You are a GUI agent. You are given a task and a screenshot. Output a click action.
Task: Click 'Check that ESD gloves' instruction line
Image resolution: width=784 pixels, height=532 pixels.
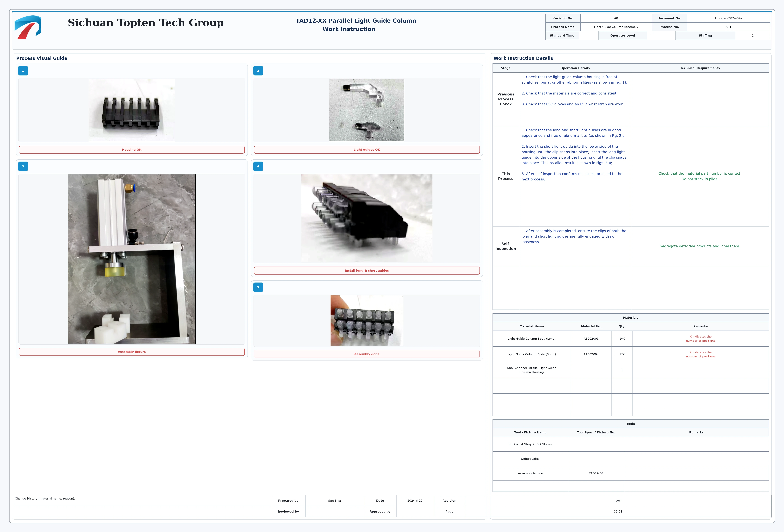573,104
